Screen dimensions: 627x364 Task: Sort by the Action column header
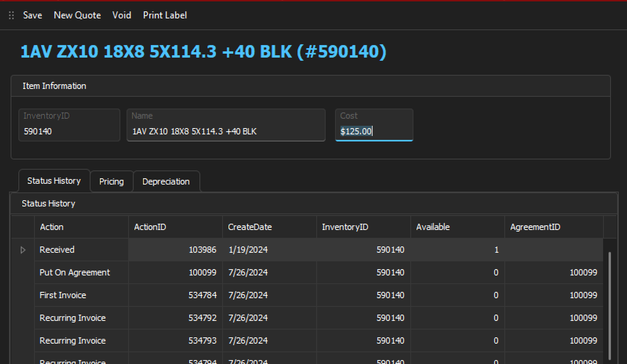(82, 227)
